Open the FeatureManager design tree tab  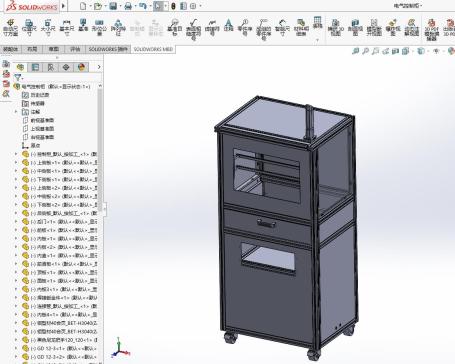20,67
